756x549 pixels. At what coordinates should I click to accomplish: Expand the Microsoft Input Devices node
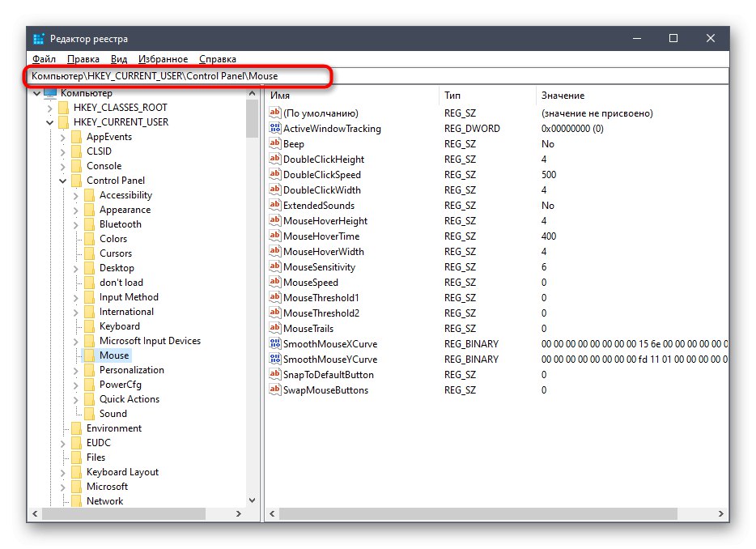(x=76, y=342)
